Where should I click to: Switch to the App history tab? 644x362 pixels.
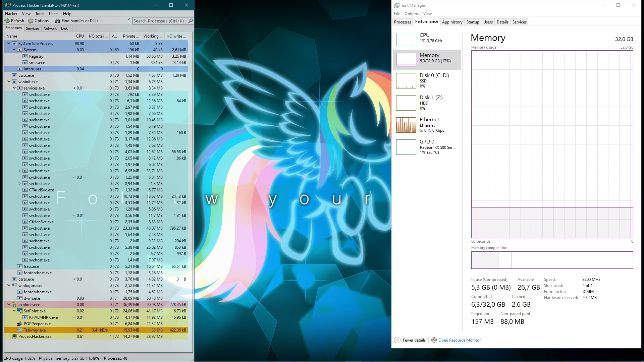click(x=452, y=22)
